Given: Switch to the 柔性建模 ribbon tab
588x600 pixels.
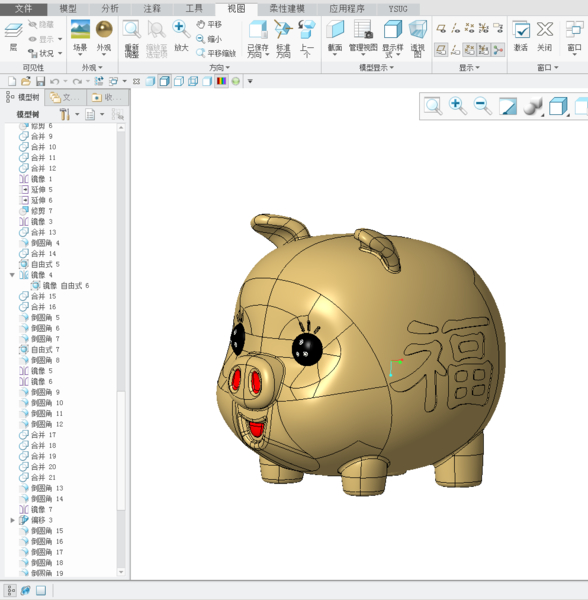Looking at the screenshot, I should point(287,9).
